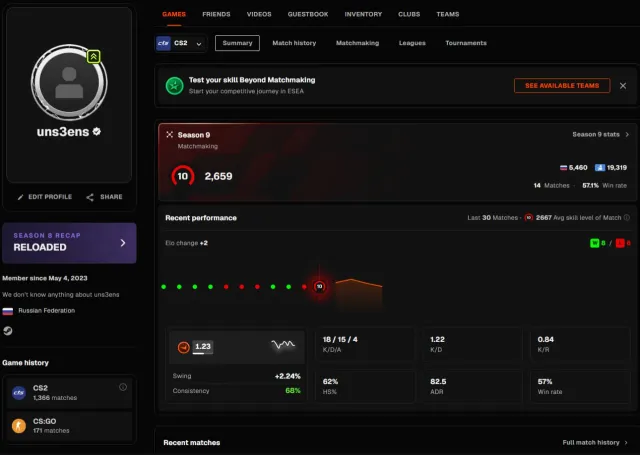
Task: Click the 62% HS% stat card
Action: point(364,386)
